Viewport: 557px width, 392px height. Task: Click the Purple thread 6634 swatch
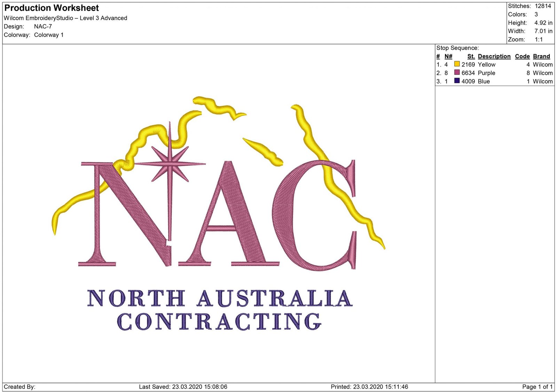tap(456, 73)
